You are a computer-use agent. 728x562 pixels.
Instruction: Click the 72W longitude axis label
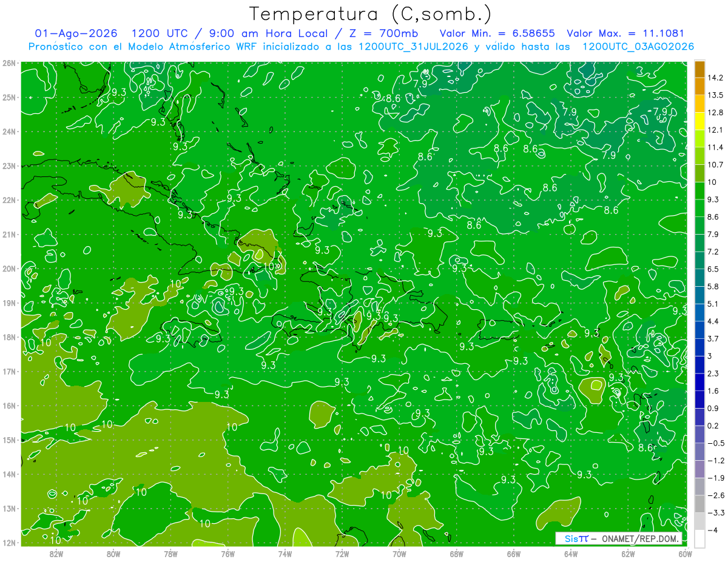pos(342,554)
